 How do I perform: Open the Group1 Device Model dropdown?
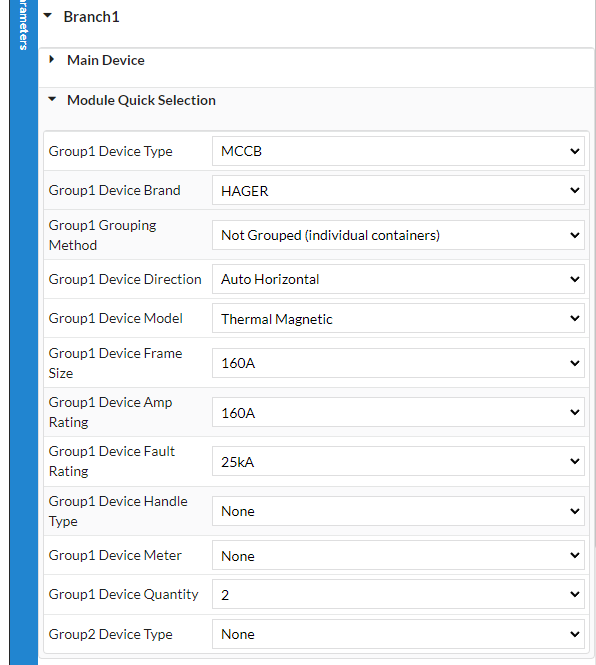coord(398,319)
